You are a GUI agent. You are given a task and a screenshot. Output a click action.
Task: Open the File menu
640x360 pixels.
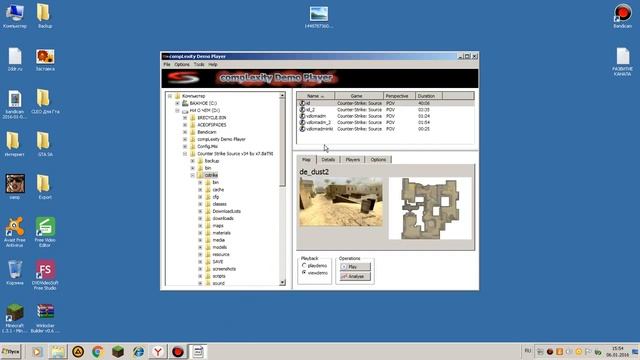click(x=167, y=64)
